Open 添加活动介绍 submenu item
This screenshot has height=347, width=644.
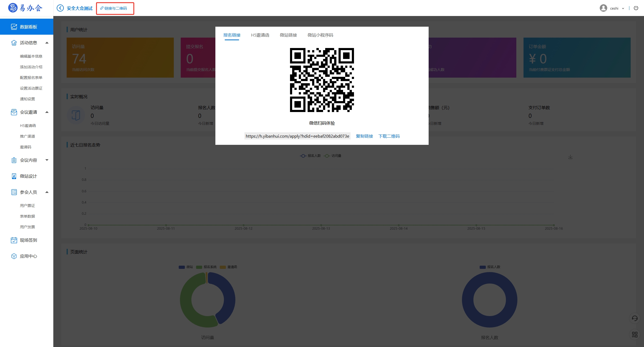click(x=31, y=67)
